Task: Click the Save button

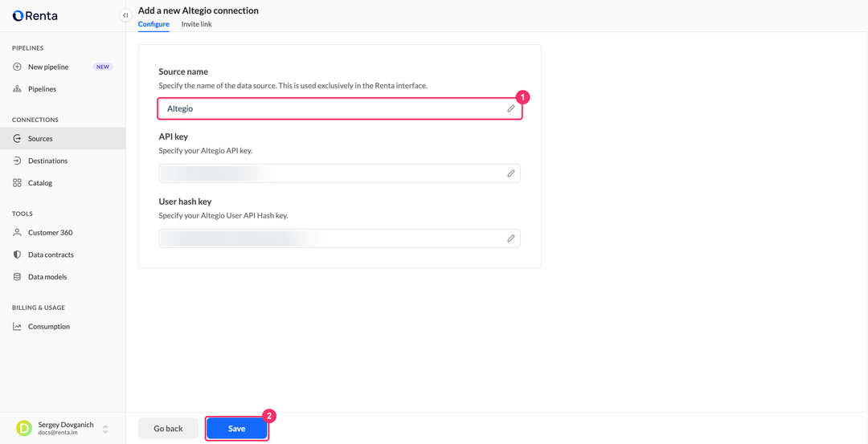Action: [x=237, y=429]
